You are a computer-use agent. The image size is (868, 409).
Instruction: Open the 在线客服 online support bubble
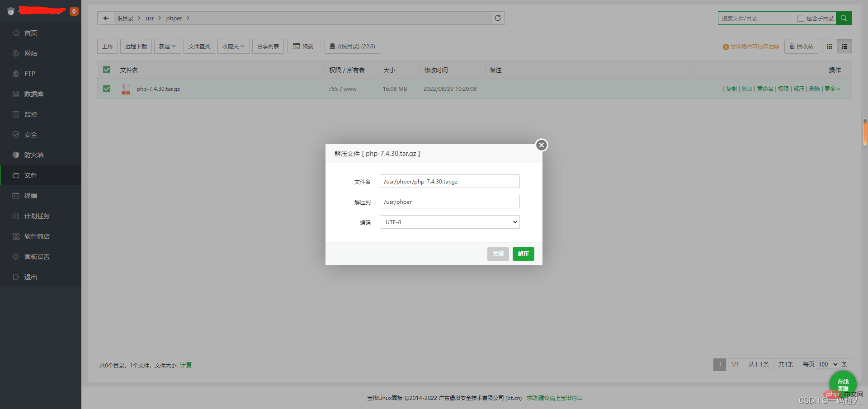[843, 385]
